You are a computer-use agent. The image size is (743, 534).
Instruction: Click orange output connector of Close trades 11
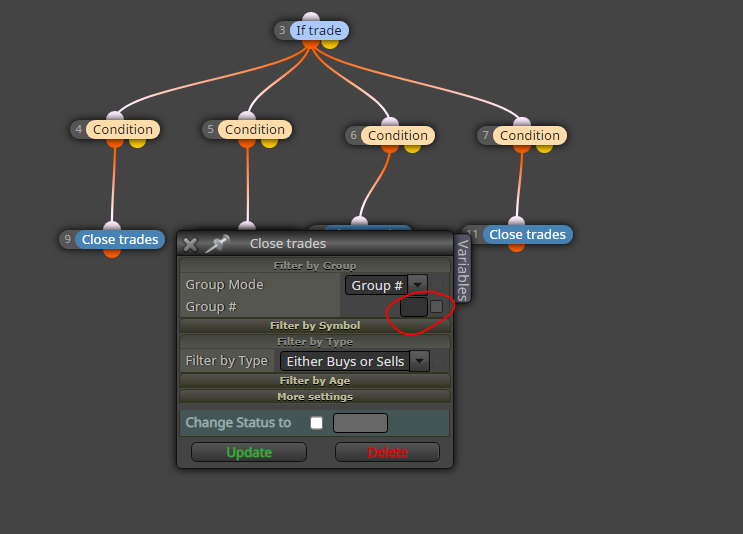click(516, 248)
